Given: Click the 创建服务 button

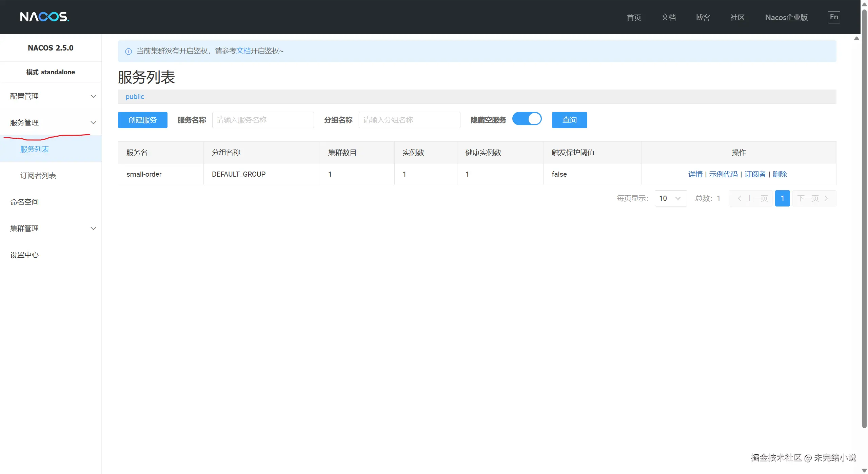Looking at the screenshot, I should [142, 120].
